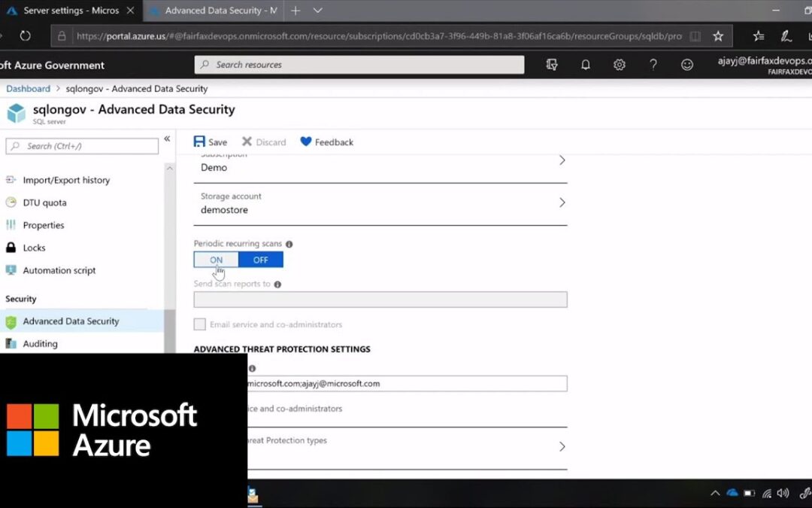Click inside the Search resources field
Image resolution: width=812 pixels, height=508 pixels.
(x=359, y=65)
